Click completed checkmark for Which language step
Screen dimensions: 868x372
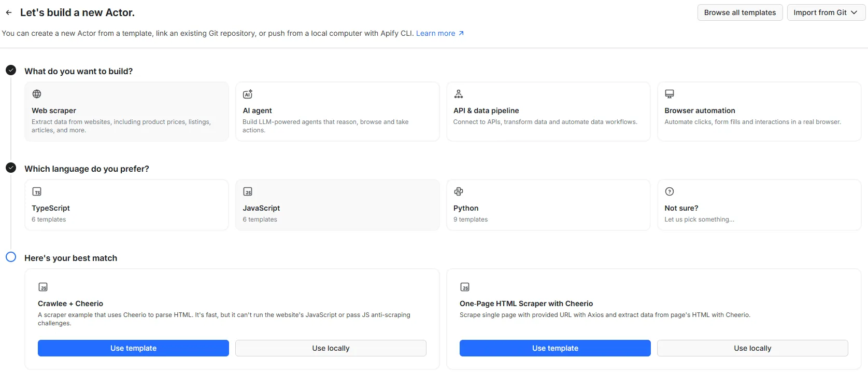(x=11, y=168)
